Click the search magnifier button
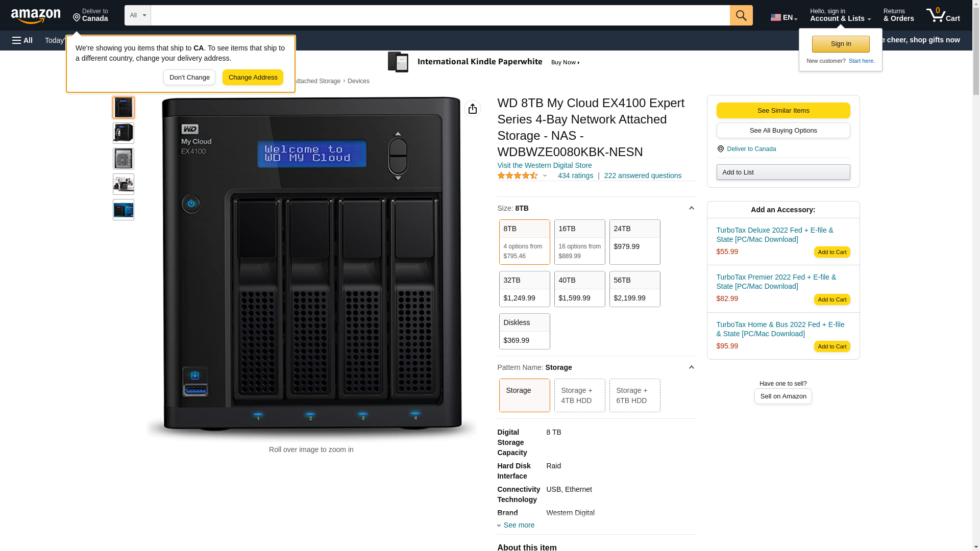 click(x=741, y=15)
